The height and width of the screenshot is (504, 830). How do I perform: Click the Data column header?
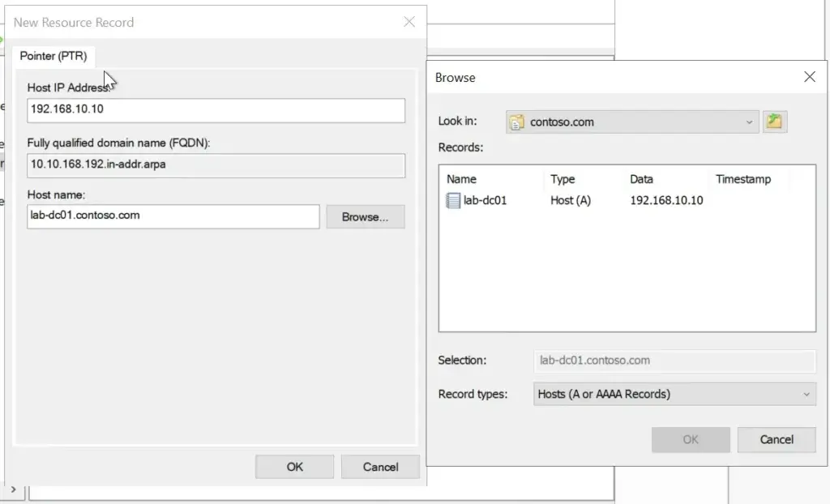click(641, 179)
